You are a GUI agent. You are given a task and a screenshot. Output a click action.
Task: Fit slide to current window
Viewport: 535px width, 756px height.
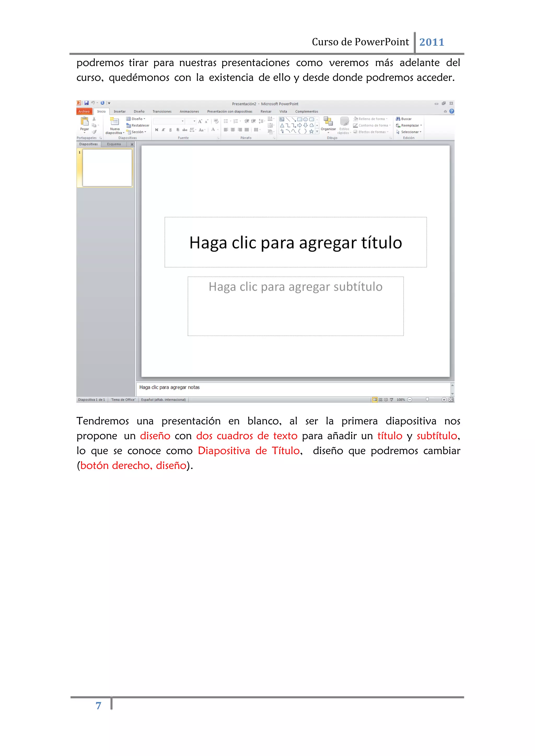pos(451,400)
